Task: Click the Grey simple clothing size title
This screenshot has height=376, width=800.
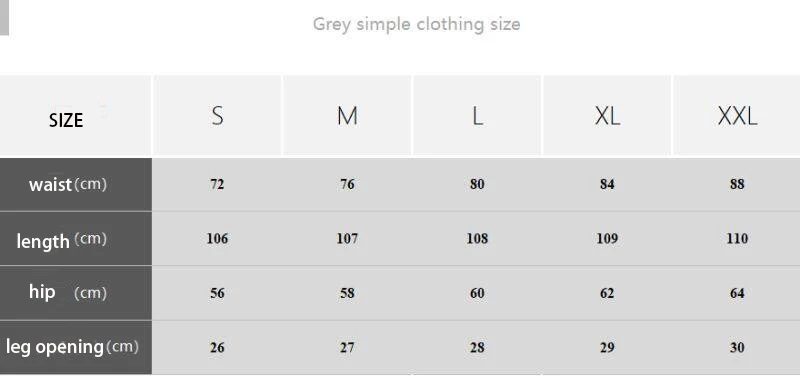Action: (416, 24)
